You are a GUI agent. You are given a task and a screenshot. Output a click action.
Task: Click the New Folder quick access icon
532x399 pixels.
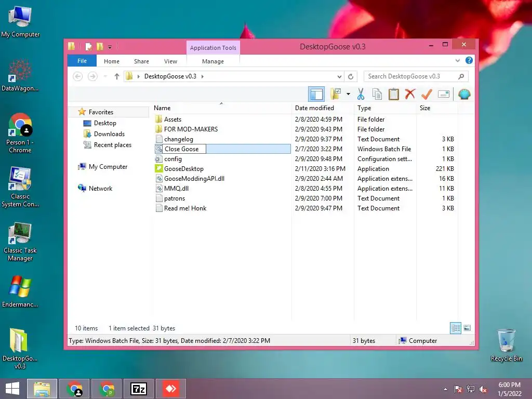(x=100, y=46)
